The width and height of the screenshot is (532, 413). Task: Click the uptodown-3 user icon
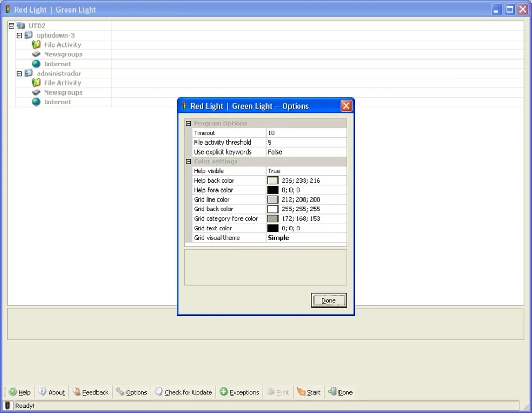coord(29,35)
